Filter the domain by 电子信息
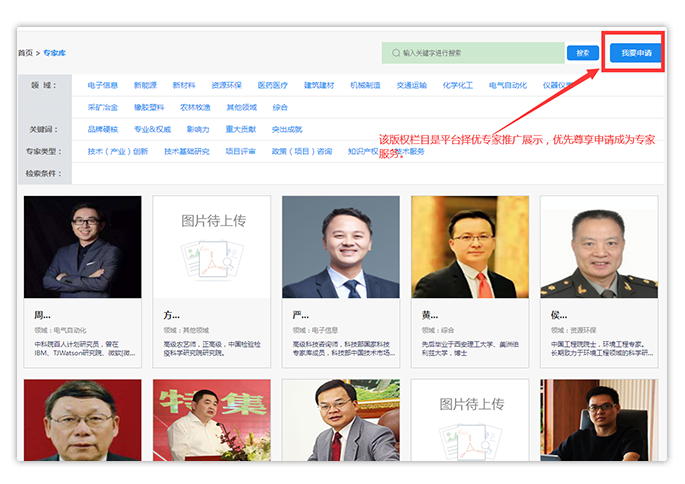Viewport: 685px width, 484px height. pos(103,85)
